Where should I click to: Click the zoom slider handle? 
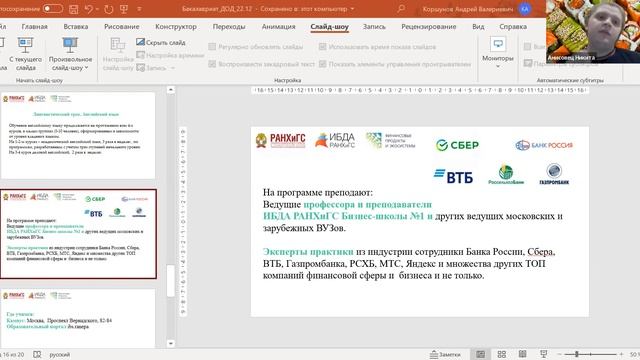(x=577, y=354)
